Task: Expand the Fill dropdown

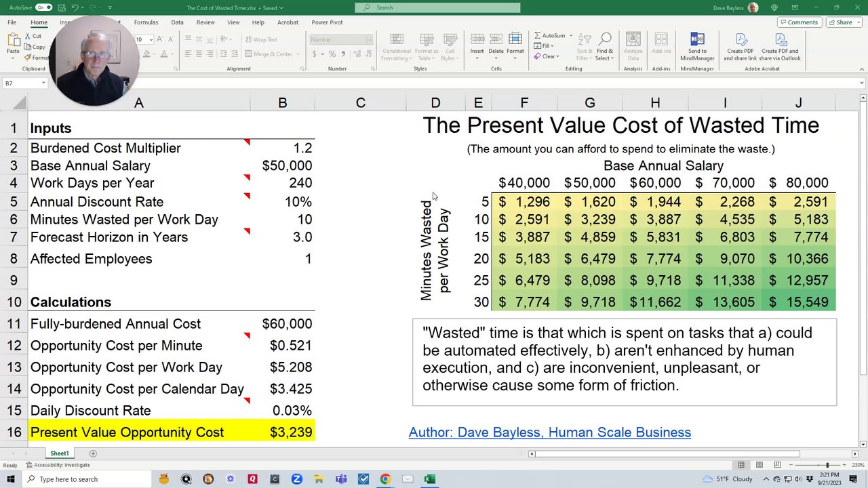Action: (x=553, y=46)
